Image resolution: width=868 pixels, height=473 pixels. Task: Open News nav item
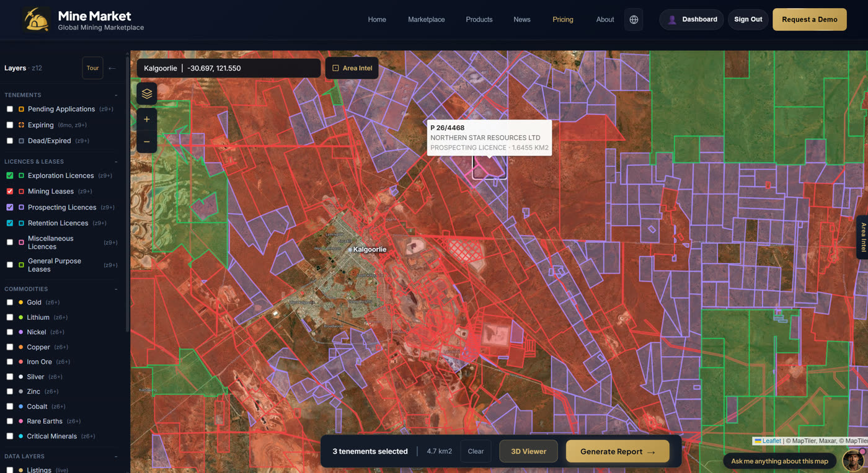[x=522, y=19]
